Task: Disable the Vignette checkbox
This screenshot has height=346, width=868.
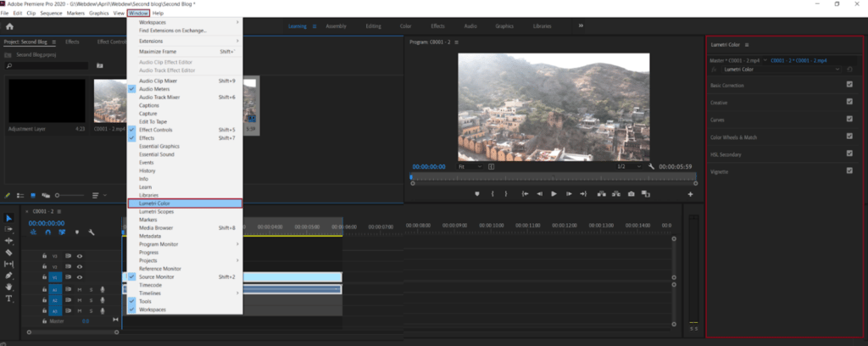Action: [x=849, y=171]
